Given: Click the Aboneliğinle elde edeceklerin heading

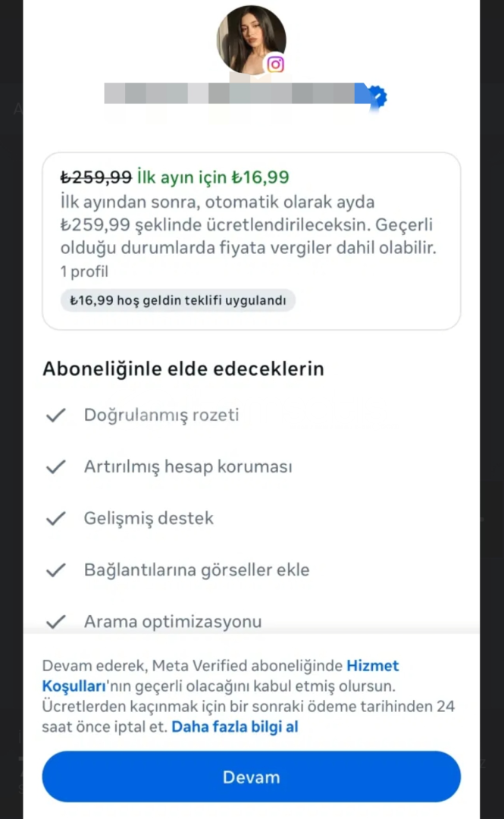Looking at the screenshot, I should click(x=183, y=369).
